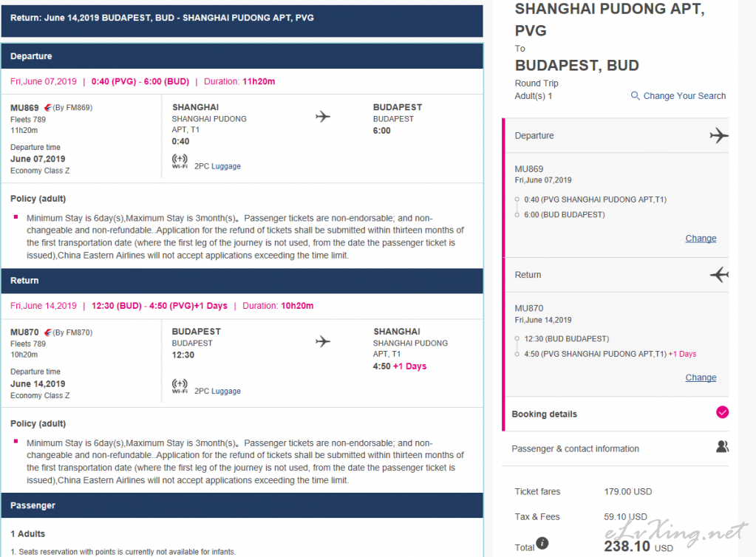756x557 pixels.
Task: Change the MU870 return flight
Action: (701, 377)
